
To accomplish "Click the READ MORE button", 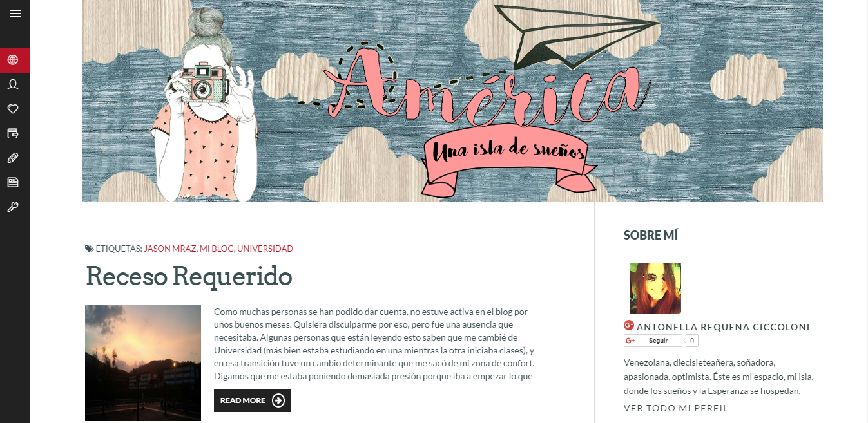I will pos(253,400).
